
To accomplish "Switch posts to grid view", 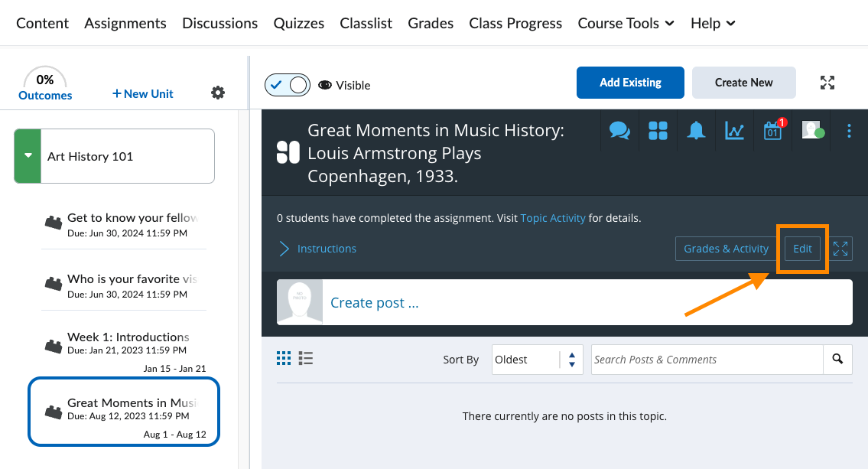I will coord(284,358).
